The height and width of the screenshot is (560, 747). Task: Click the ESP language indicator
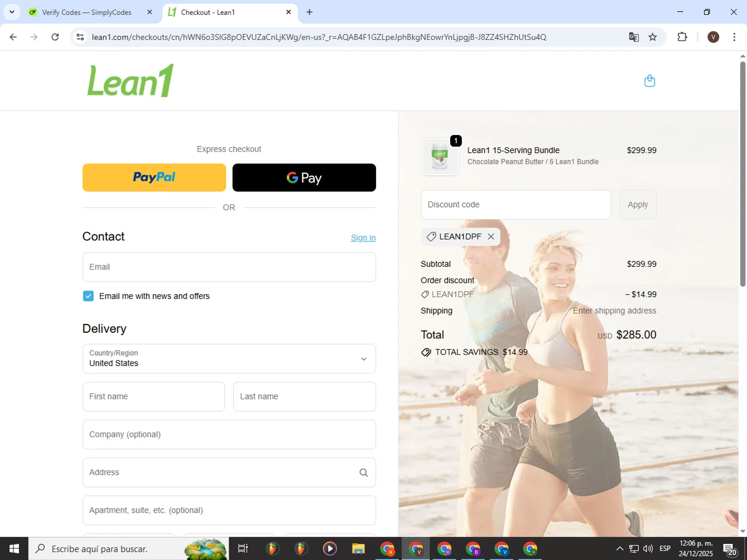[665, 549]
